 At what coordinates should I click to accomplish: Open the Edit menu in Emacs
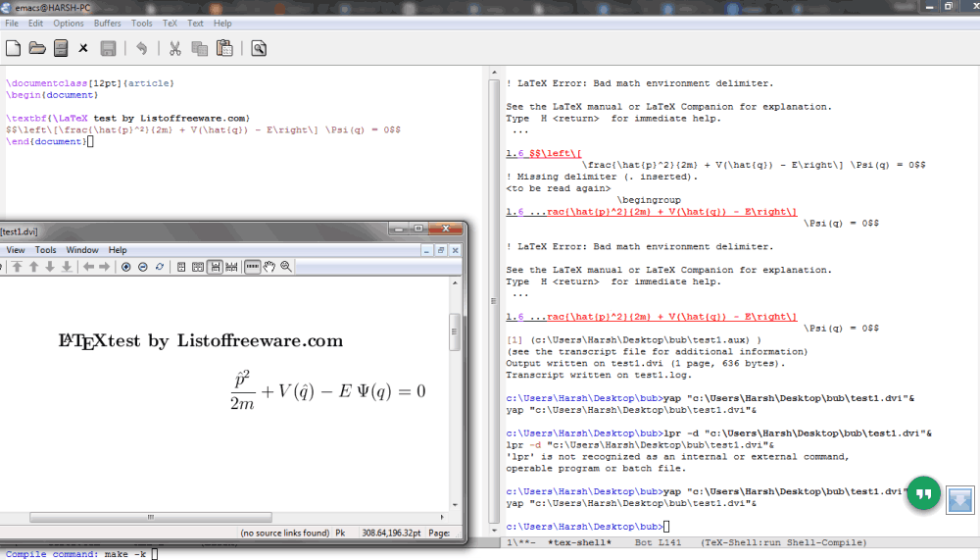tap(35, 24)
